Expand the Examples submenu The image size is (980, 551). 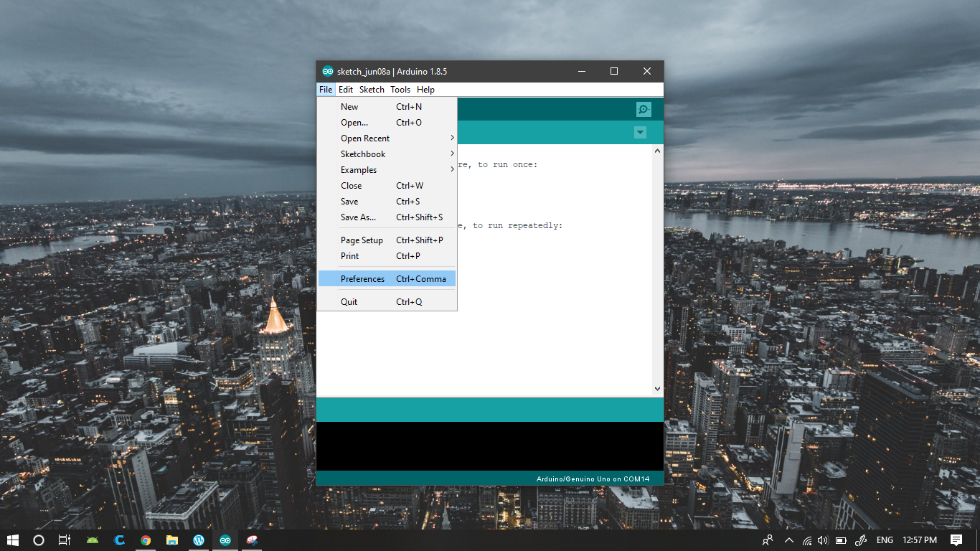tap(359, 169)
